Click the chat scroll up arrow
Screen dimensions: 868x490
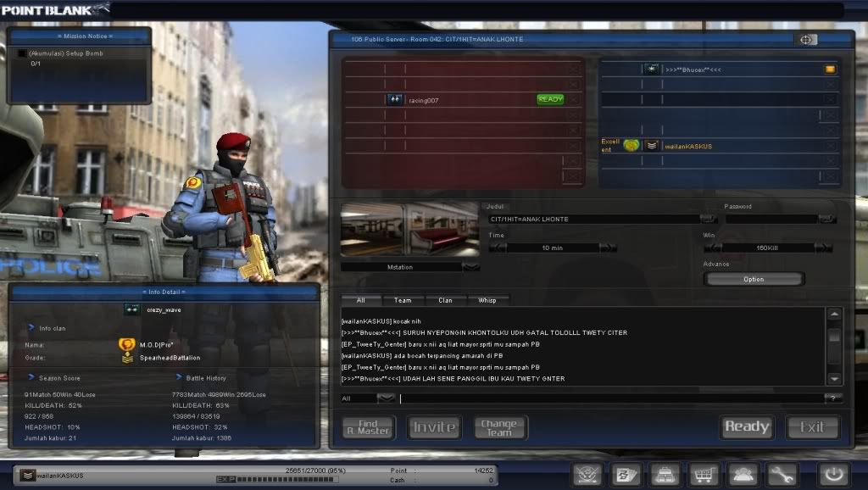coord(834,315)
